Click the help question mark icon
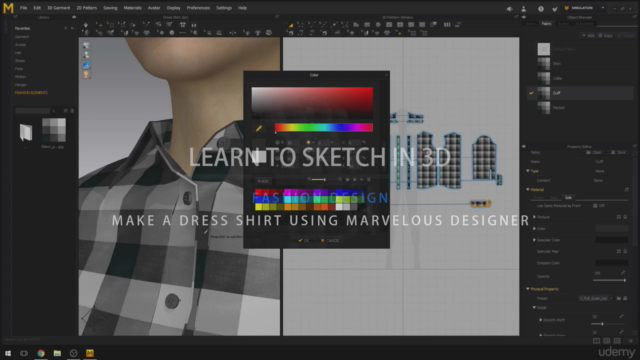640x360 pixels. (541, 9)
